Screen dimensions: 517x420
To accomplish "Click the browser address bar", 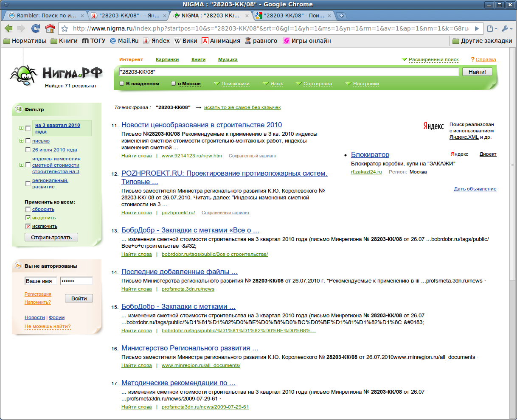I will (272, 28).
